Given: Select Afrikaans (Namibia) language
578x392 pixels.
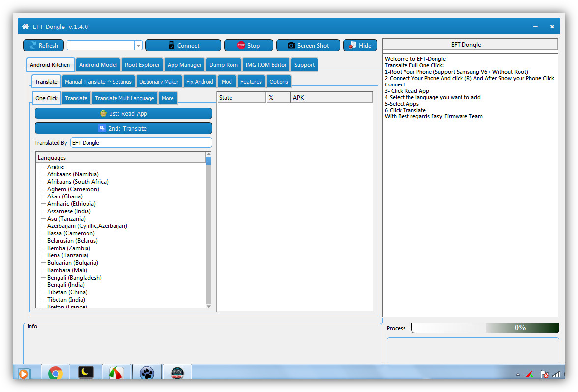Looking at the screenshot, I should click(73, 174).
